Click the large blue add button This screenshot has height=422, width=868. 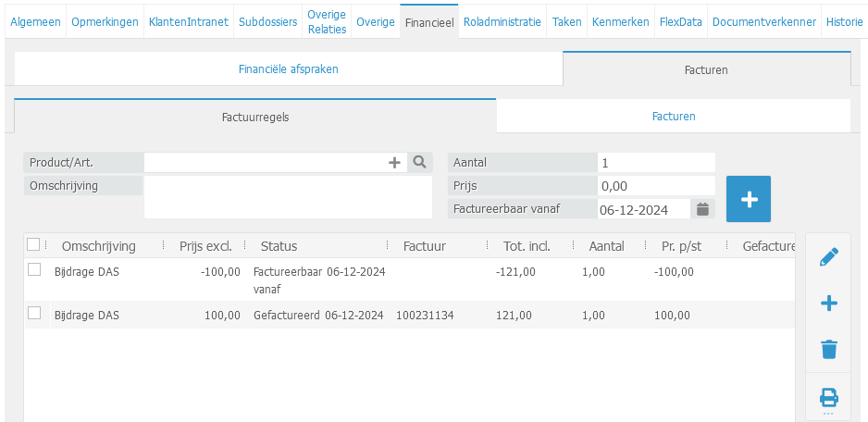(x=749, y=199)
